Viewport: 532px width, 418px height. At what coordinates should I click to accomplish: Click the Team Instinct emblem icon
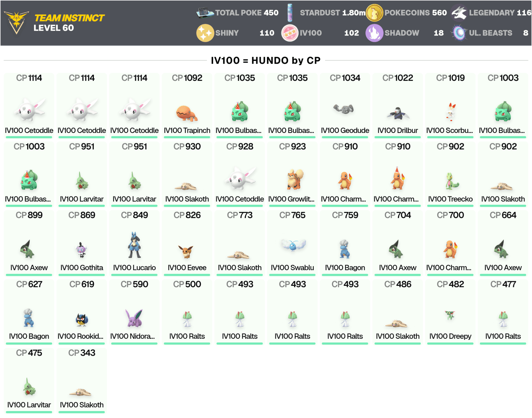pyautogui.click(x=16, y=22)
